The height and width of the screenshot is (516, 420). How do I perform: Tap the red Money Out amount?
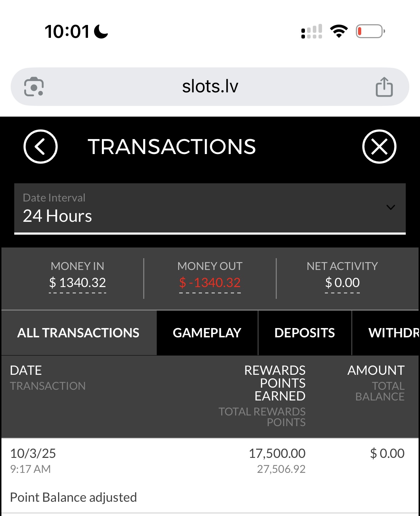(x=210, y=283)
